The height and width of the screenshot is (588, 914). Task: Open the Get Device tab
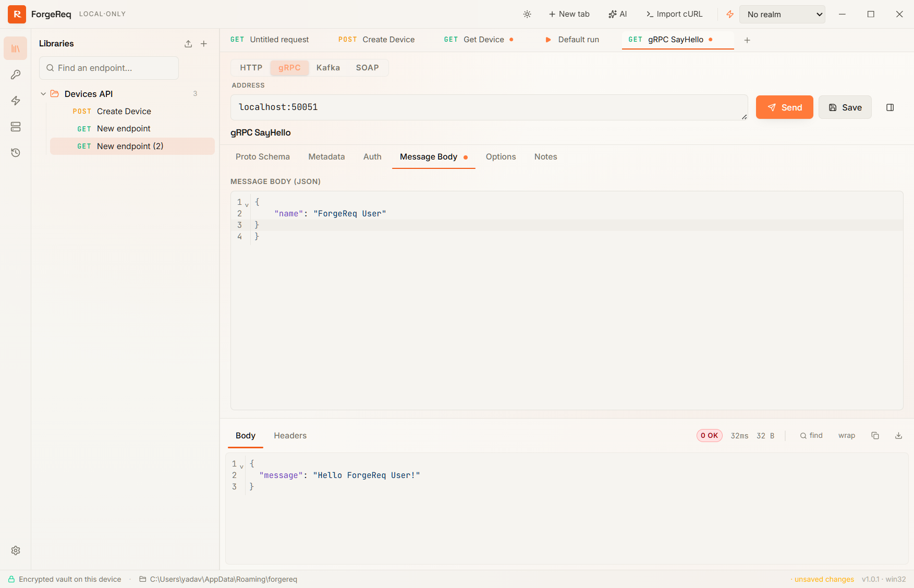[x=479, y=40]
